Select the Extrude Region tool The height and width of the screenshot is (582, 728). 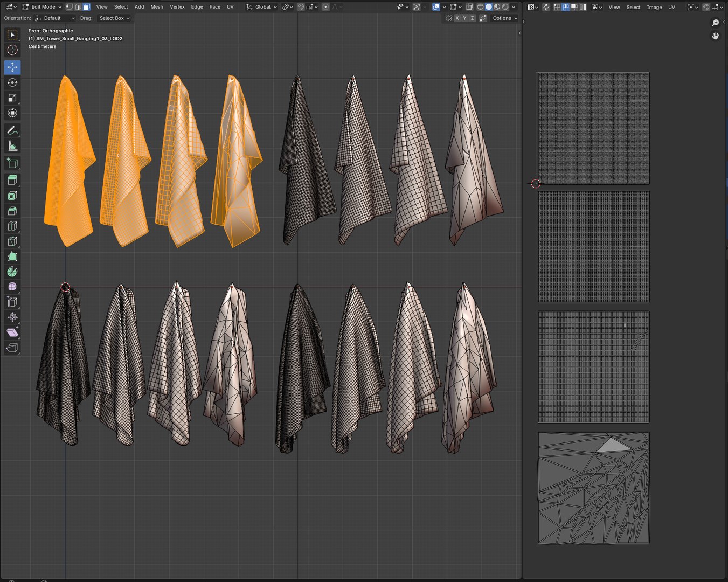(12, 181)
